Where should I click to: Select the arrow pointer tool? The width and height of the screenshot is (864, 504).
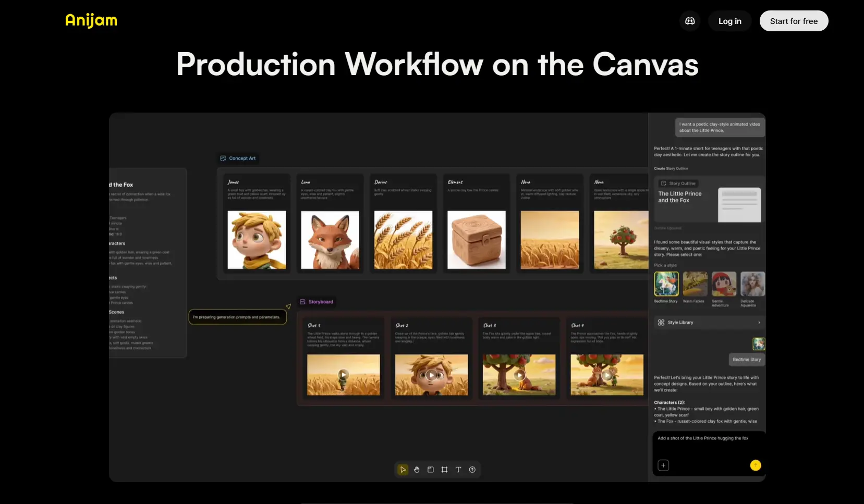tap(403, 470)
